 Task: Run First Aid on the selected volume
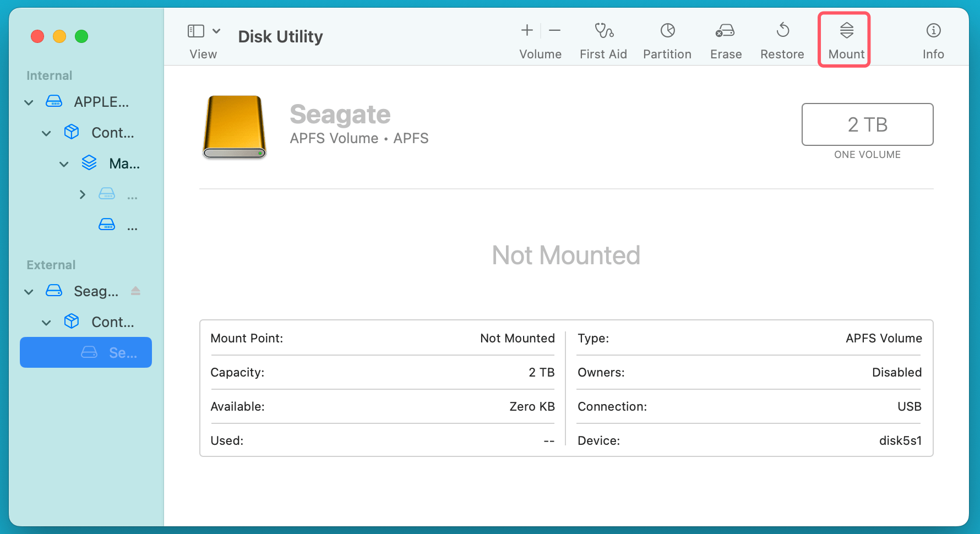pyautogui.click(x=603, y=39)
